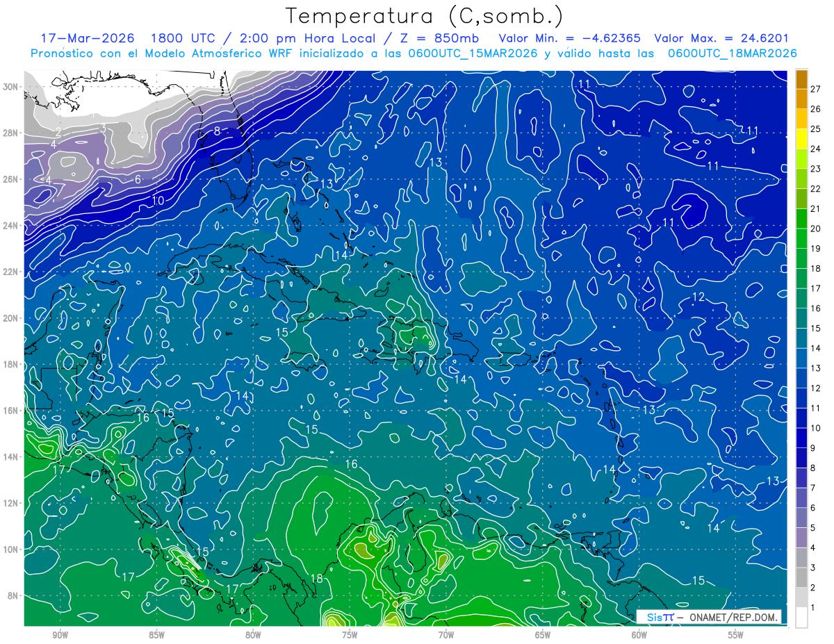Select the "8N" latitude axis label
834x644 pixels.
[x=14, y=595]
